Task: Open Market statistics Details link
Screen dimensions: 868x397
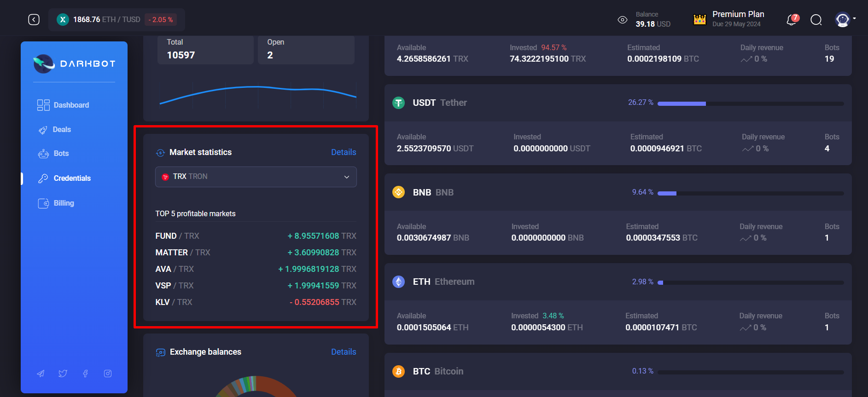Action: (344, 152)
